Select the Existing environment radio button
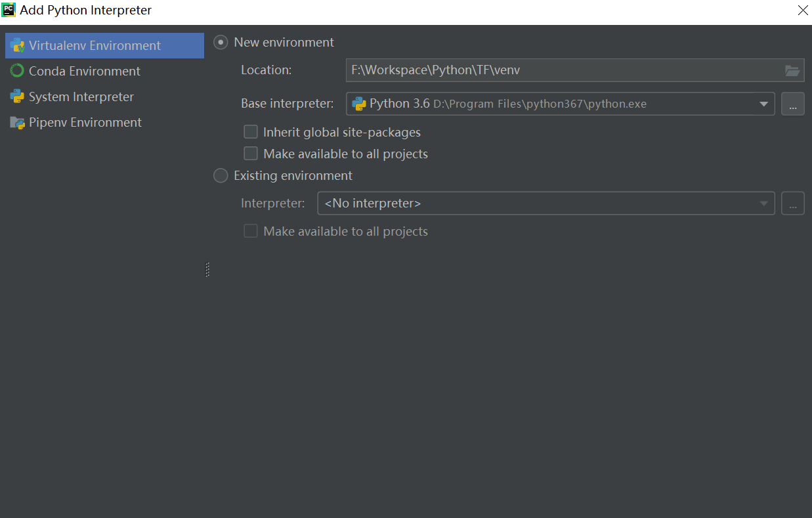The image size is (812, 518). click(x=221, y=176)
